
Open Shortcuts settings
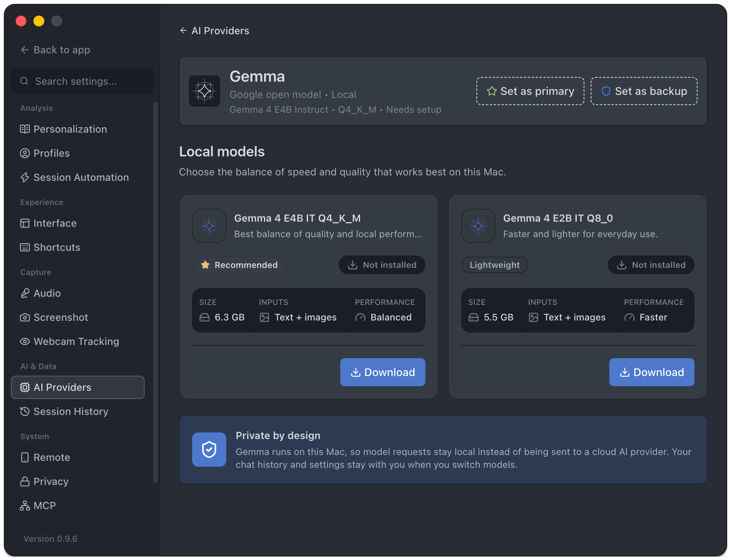[78, 247]
